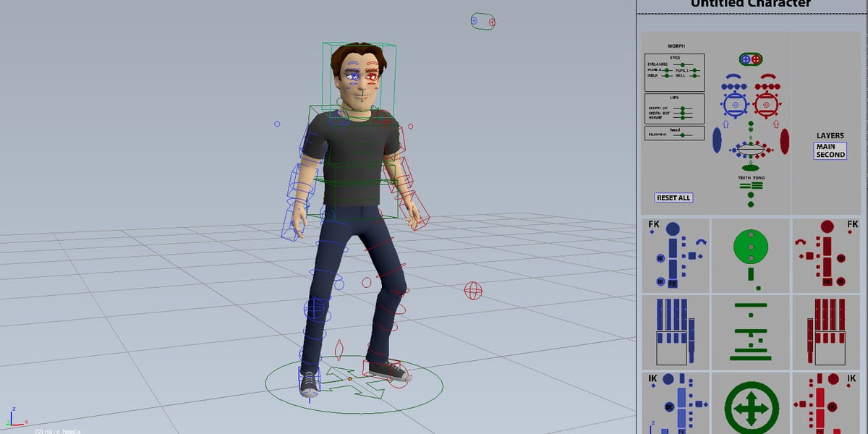Adjust the EYELASHES morph slider
868x434 pixels.
click(x=682, y=64)
